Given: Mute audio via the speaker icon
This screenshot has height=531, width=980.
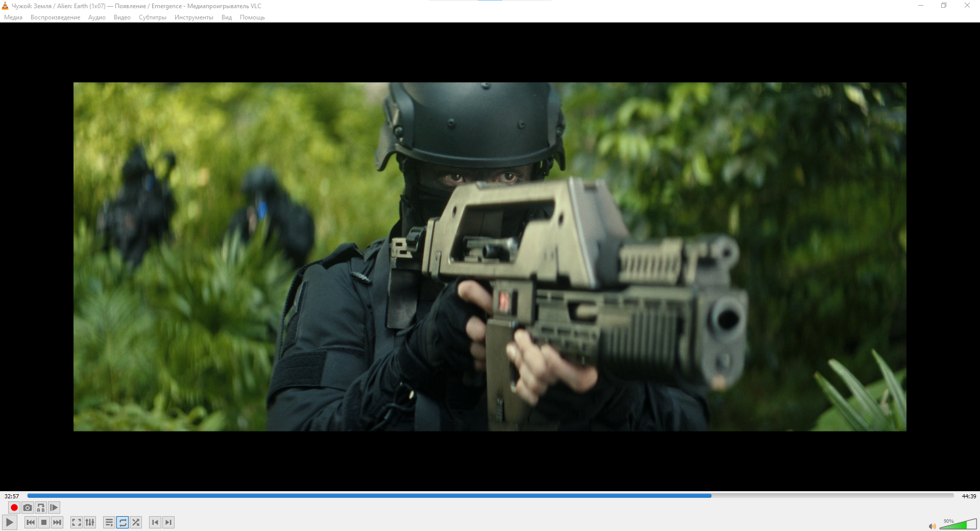Looking at the screenshot, I should (932, 526).
